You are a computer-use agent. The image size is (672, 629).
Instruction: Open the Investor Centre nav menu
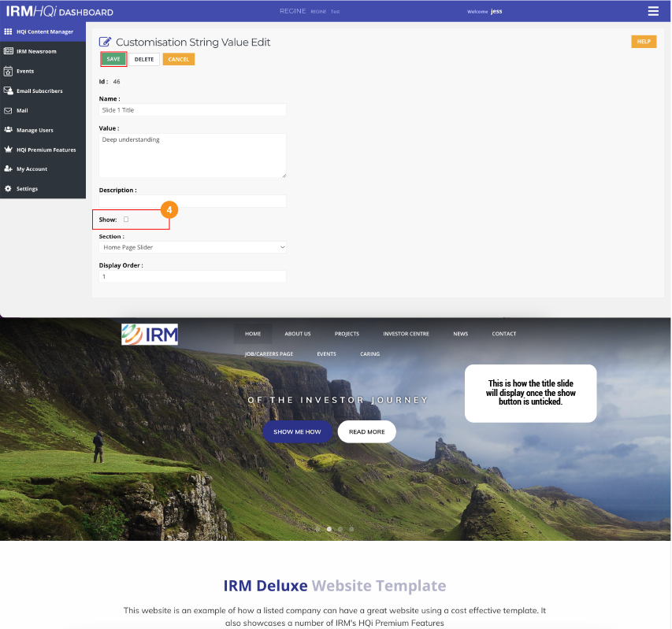[x=406, y=334]
